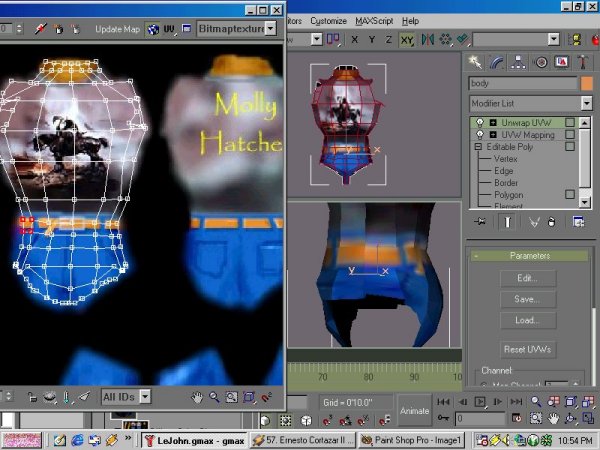This screenshot has height=450, width=600.
Task: Select UVW Mapping in the modifier stack
Action: [x=528, y=135]
